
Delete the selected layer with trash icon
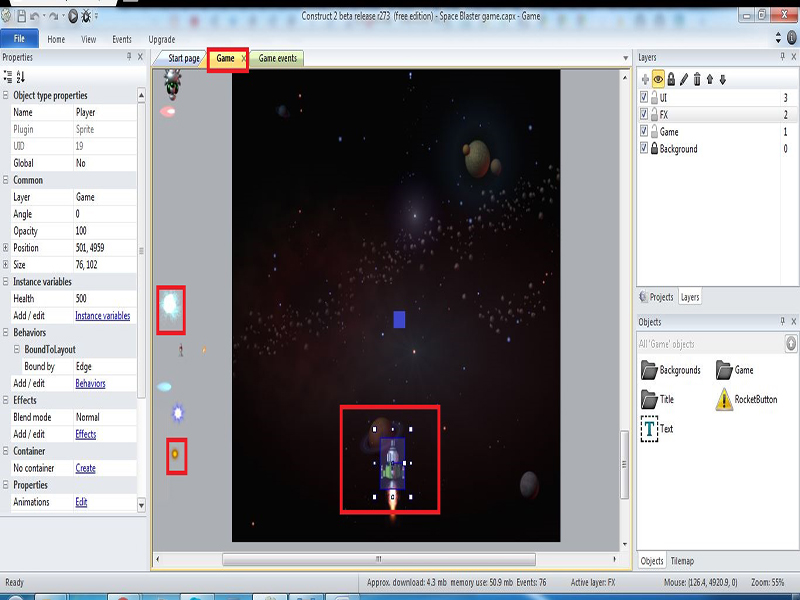pyautogui.click(x=697, y=79)
